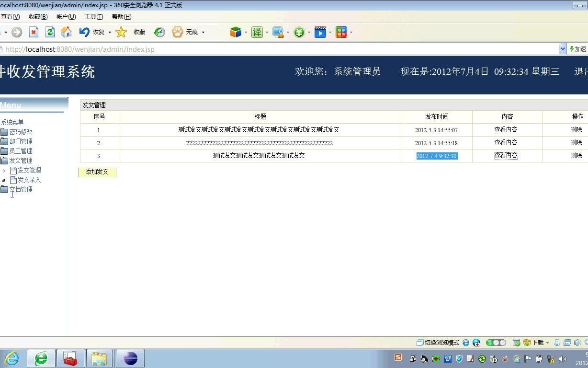This screenshot has width=588, height=368.
Task: Switch browser kernel via the IE icon
Action: [465, 343]
